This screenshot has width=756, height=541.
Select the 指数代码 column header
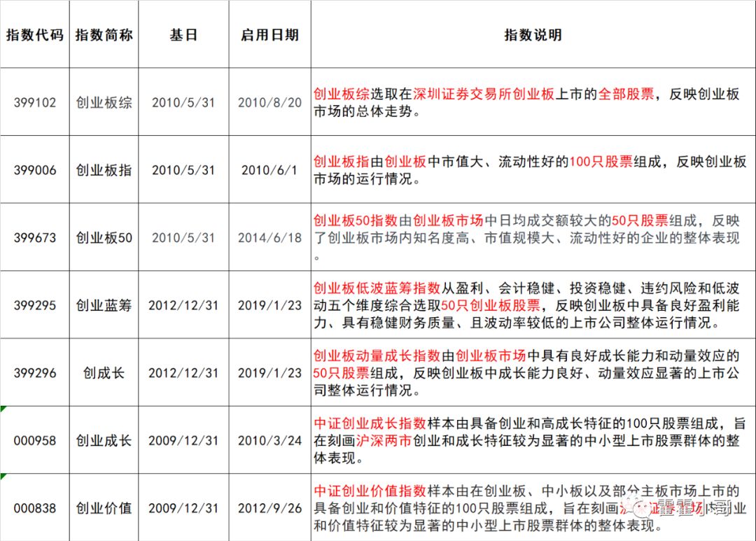pos(34,35)
